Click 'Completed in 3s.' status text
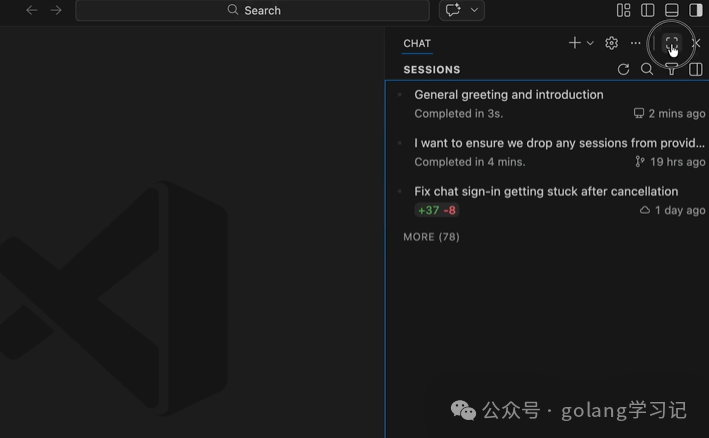Screen dimensions: 709x438 pos(458,113)
